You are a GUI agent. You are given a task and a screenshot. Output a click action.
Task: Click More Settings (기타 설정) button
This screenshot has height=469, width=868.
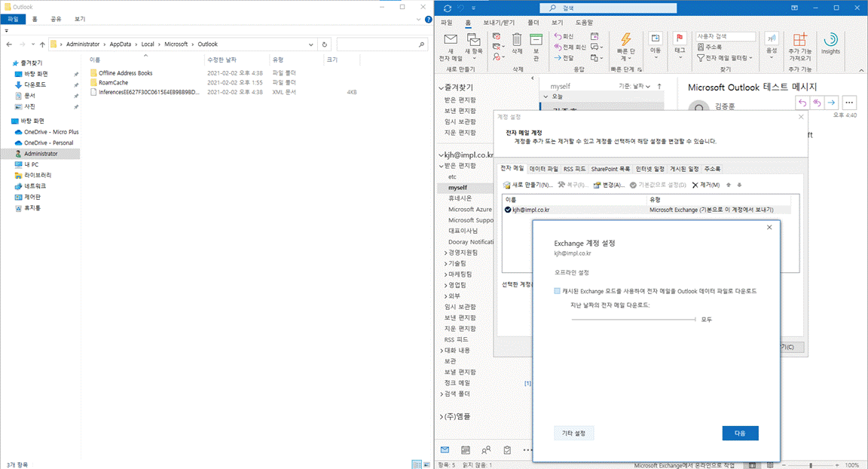click(573, 433)
